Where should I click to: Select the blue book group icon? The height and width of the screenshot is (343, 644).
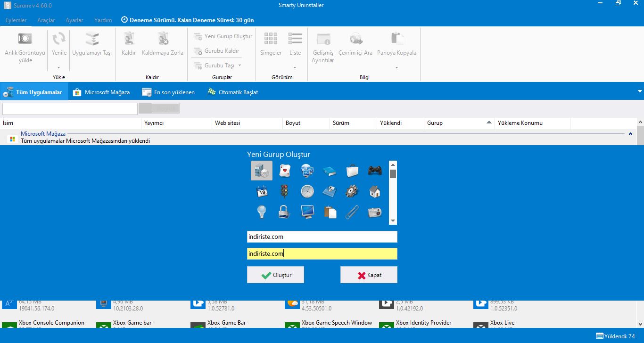330,171
